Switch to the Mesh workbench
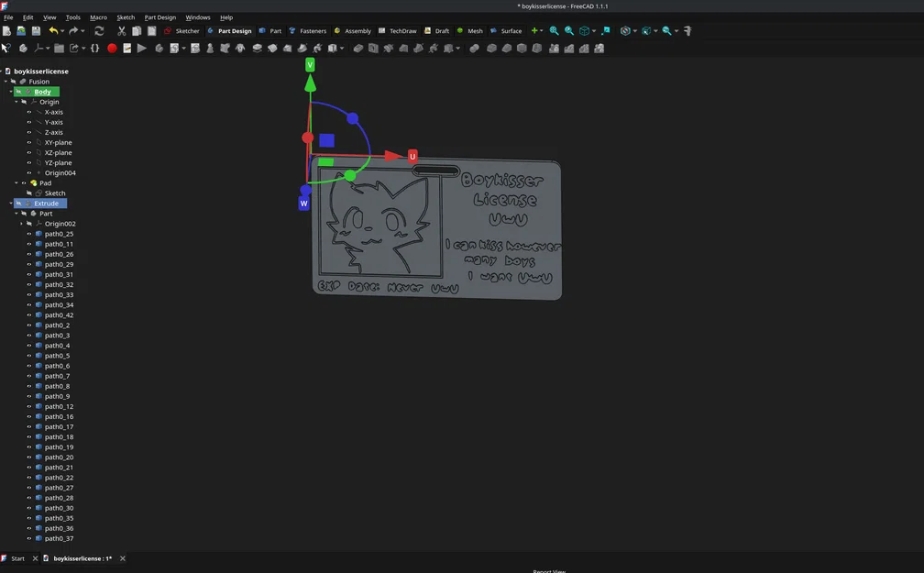 click(x=469, y=30)
